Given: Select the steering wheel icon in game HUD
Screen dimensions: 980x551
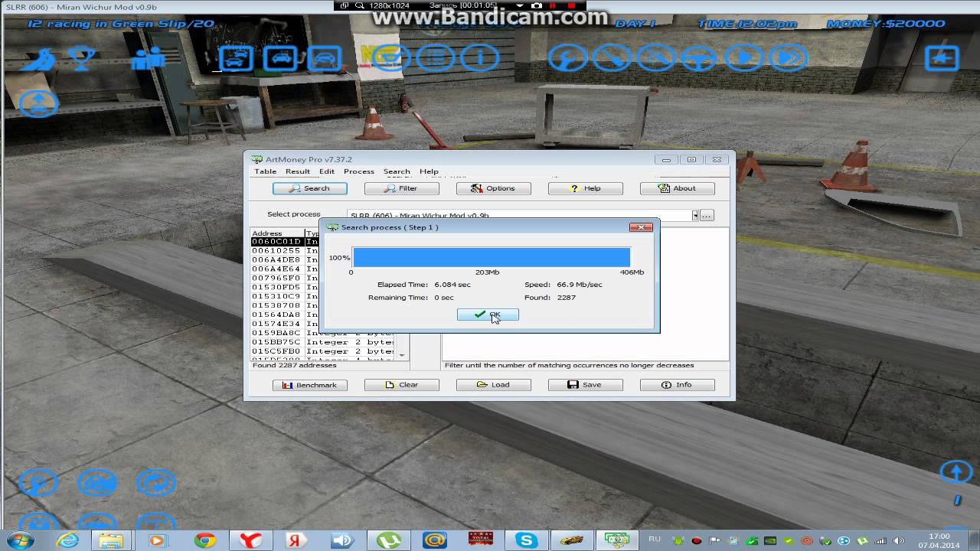Looking at the screenshot, I should click(x=699, y=58).
